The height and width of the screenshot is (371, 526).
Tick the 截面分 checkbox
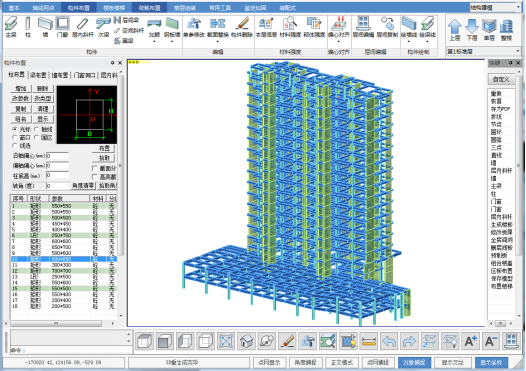point(95,168)
